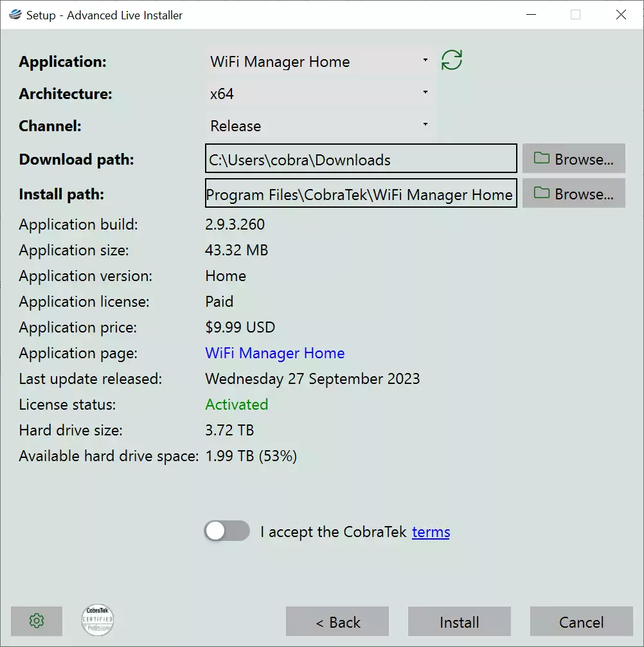Image resolution: width=644 pixels, height=647 pixels.
Task: Open the CobraTek terms link
Action: tap(431, 532)
